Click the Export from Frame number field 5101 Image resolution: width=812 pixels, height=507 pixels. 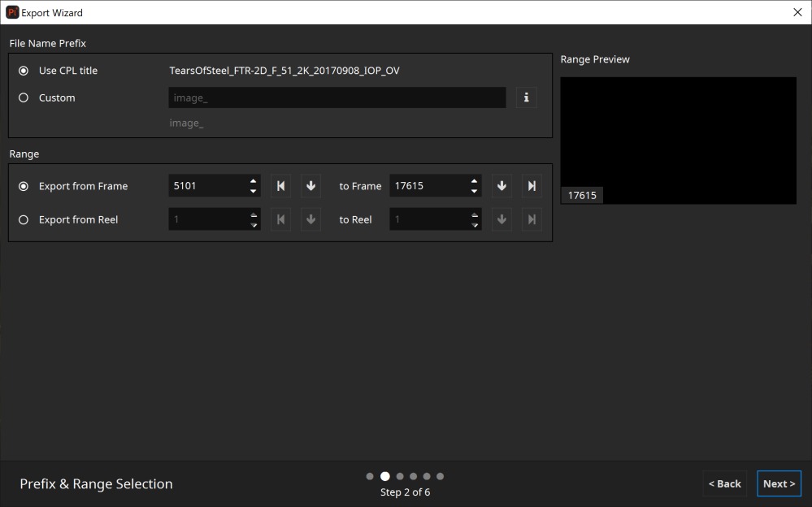[207, 186]
